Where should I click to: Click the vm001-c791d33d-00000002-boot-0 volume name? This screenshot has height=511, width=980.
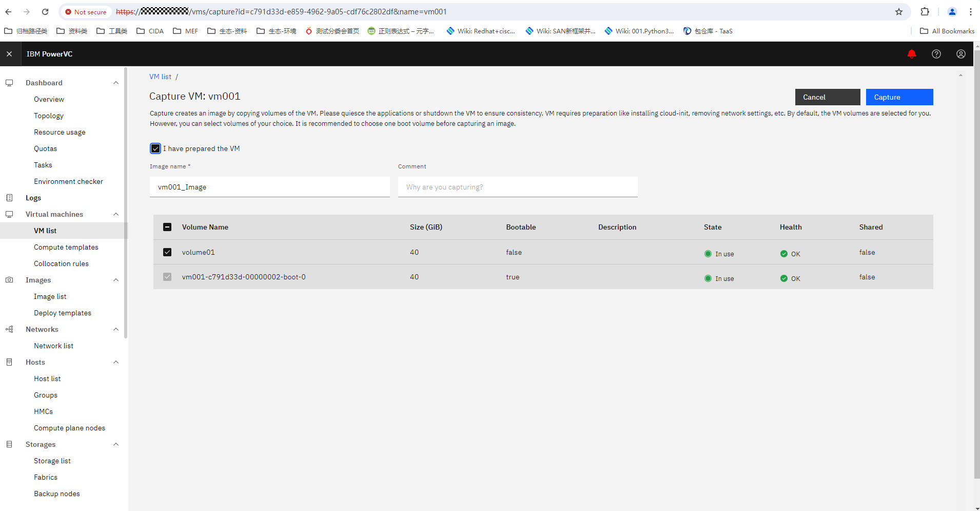click(244, 277)
